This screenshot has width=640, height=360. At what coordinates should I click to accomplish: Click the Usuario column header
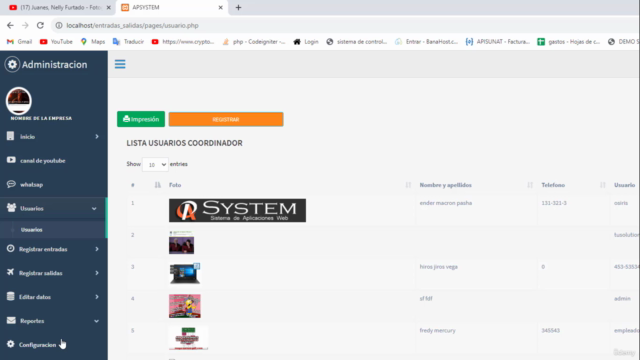[624, 185]
